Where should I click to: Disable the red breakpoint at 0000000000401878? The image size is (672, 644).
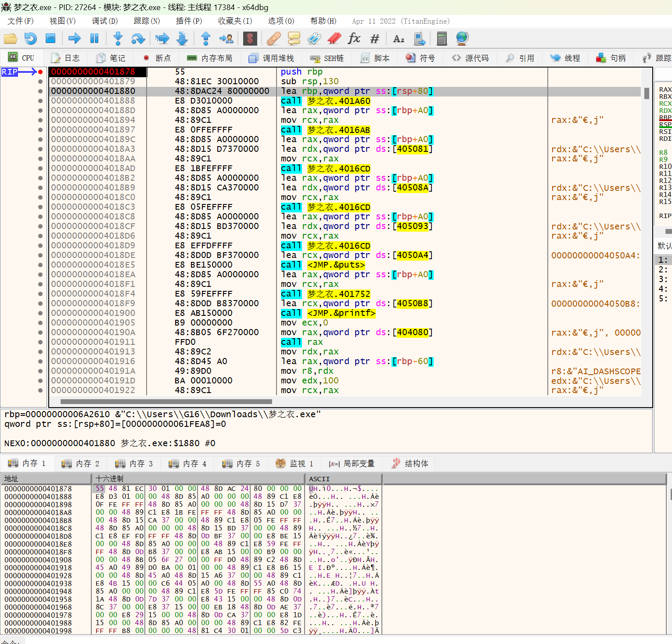click(40, 72)
